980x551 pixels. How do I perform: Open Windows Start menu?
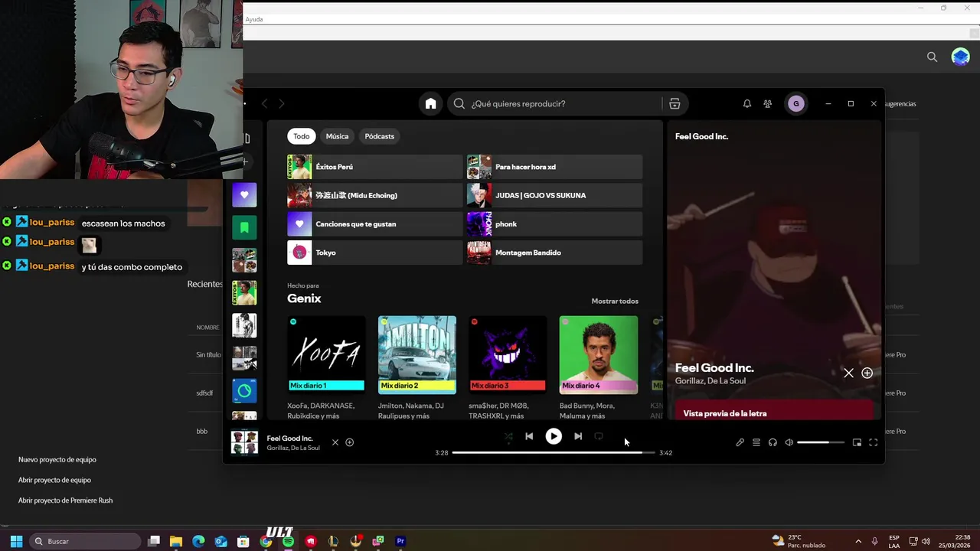coord(16,541)
